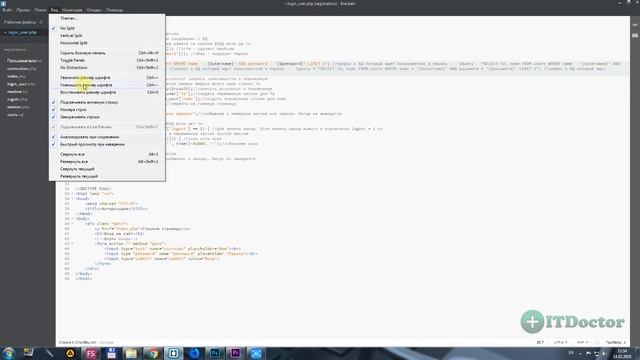
Task: Toggle INS insert mode in status bar
Action: 540,342
